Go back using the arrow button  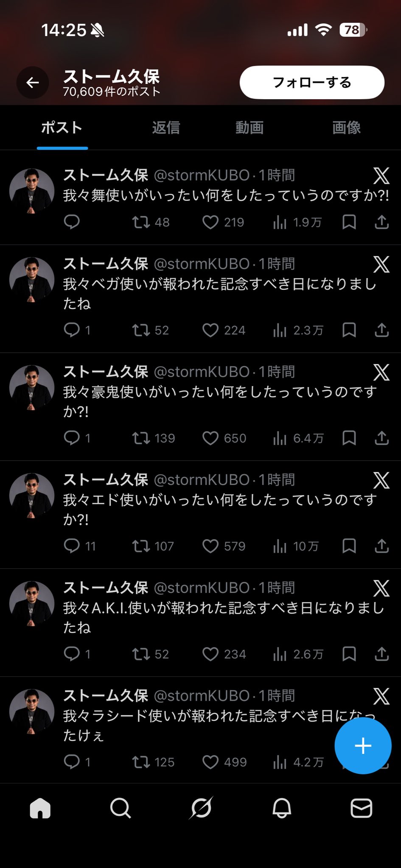[32, 83]
